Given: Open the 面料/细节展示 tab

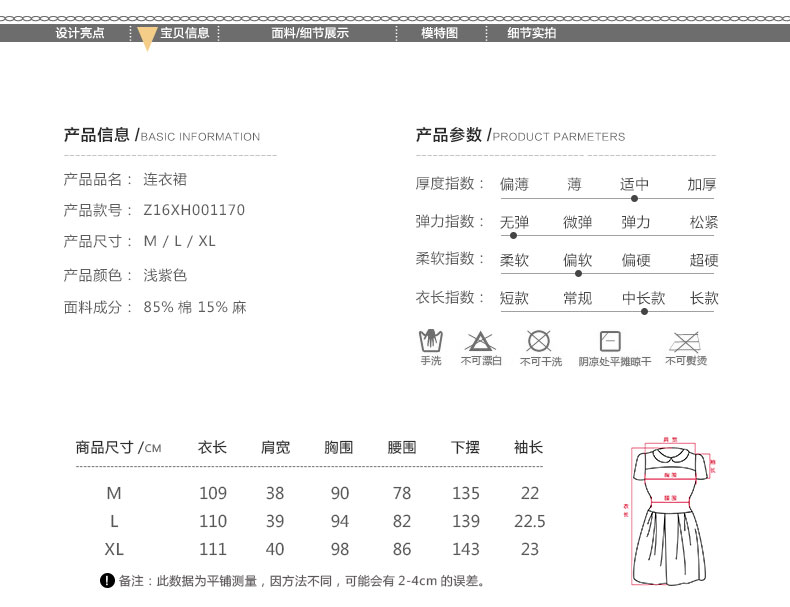Looking at the screenshot, I should [x=310, y=33].
